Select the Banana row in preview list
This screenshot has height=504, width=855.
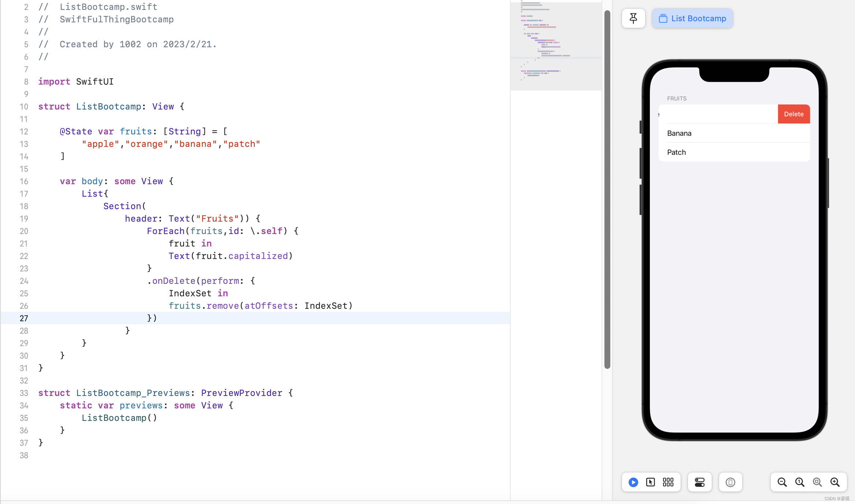coord(734,133)
